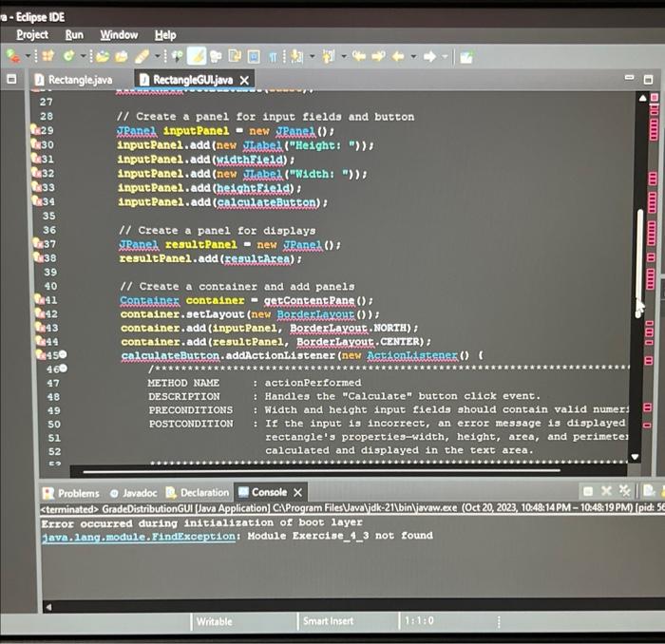Viewport: 665px width, 644px height.
Task: Click the new Java class icon
Action: click(x=68, y=55)
